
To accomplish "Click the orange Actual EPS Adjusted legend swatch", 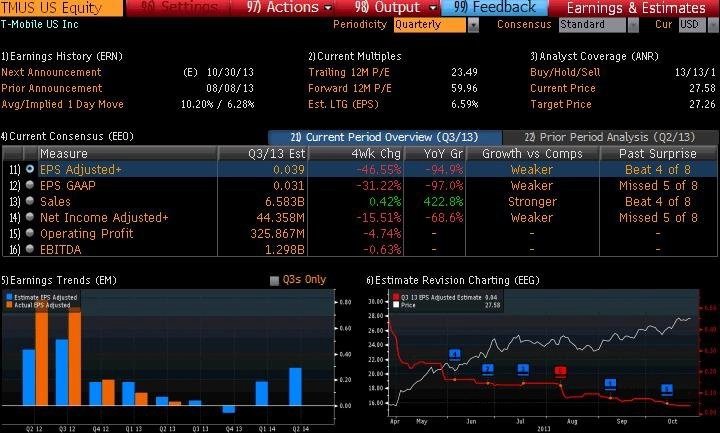I will (x=9, y=305).
